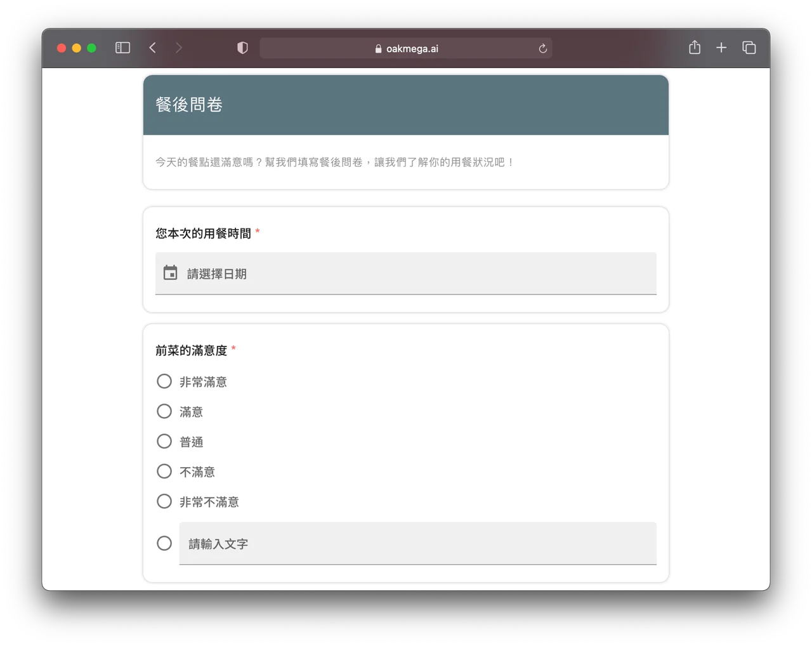The height and width of the screenshot is (646, 812).
Task: Open the Share icon in Safari toolbar
Action: coord(695,47)
